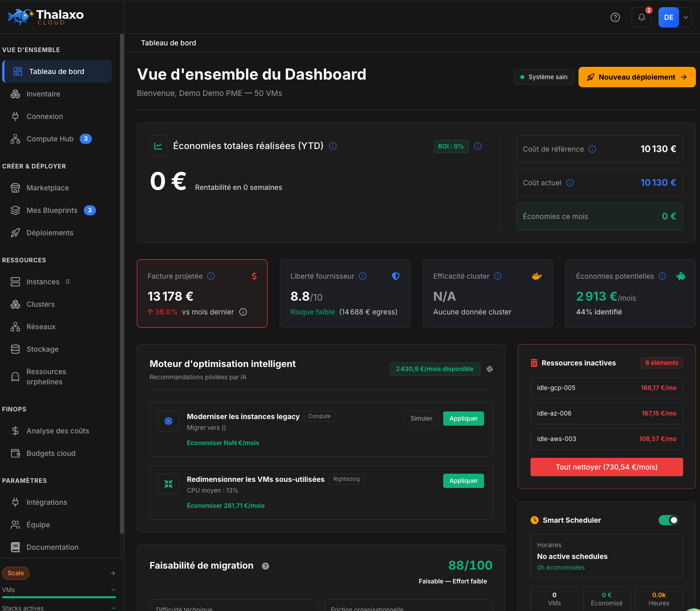Image resolution: width=700 pixels, height=611 pixels.
Task: Open Réseaux in sidebar
Action: point(57,327)
